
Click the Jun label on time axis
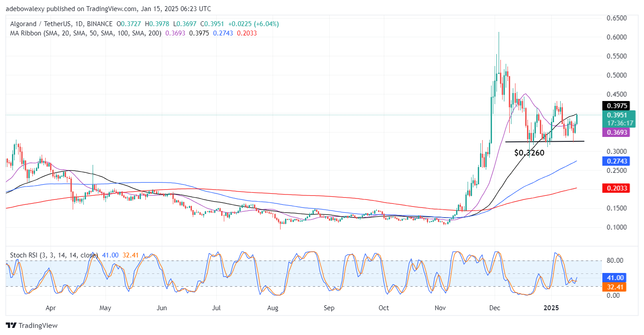[x=162, y=307]
